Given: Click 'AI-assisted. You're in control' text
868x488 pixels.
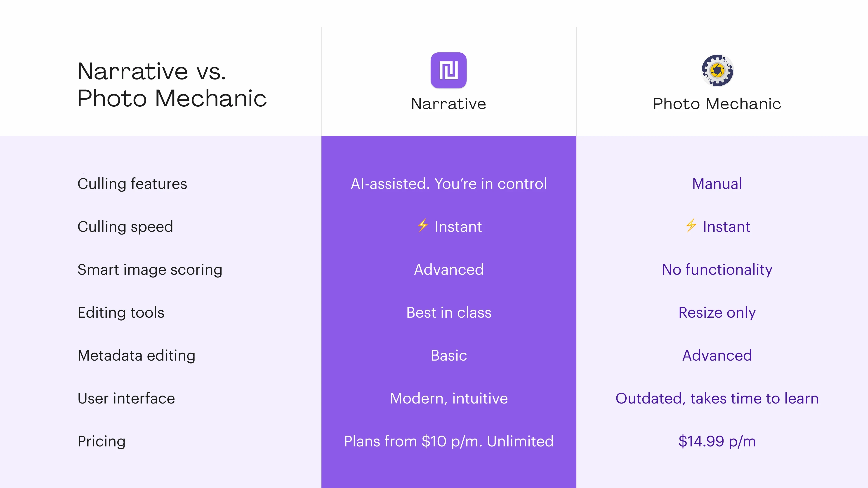Looking at the screenshot, I should (x=449, y=184).
